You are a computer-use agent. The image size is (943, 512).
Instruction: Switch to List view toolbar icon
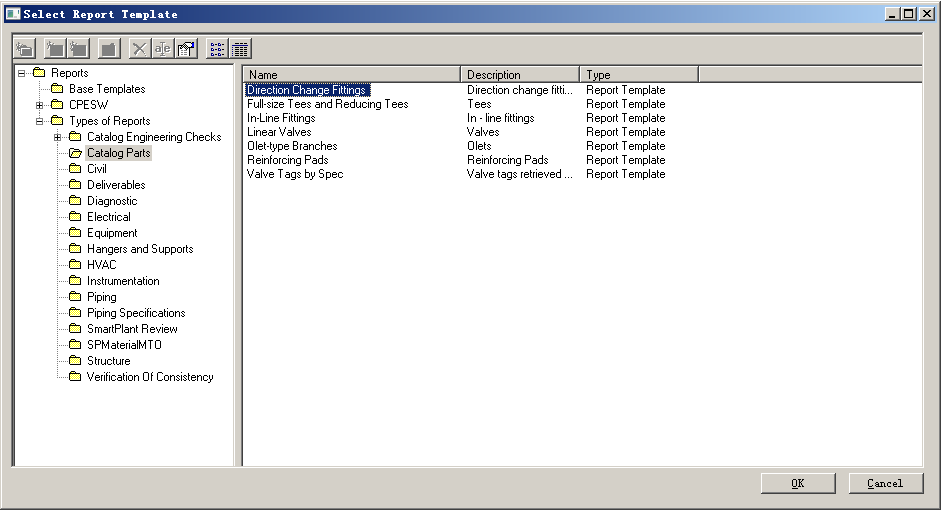pyautogui.click(x=217, y=49)
